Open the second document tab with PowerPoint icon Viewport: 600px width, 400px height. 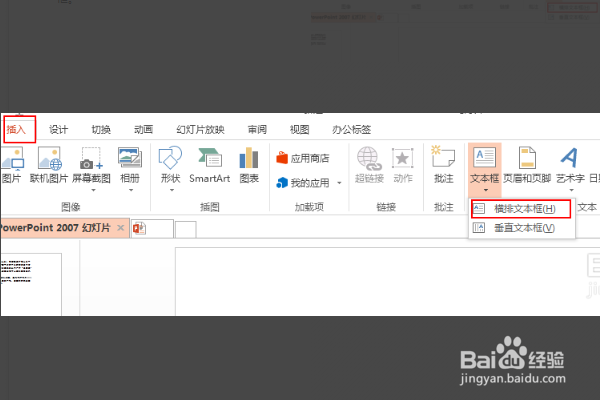pos(152,229)
